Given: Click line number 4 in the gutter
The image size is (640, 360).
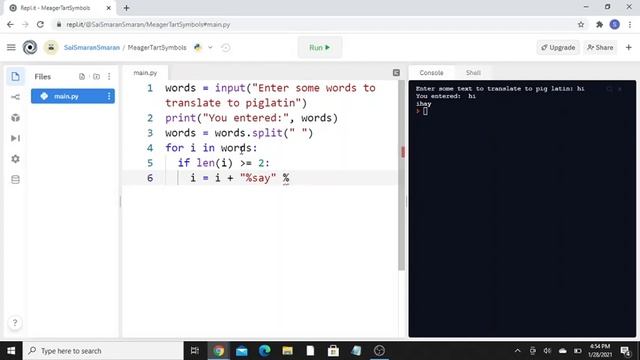Looking at the screenshot, I should click(150, 148).
